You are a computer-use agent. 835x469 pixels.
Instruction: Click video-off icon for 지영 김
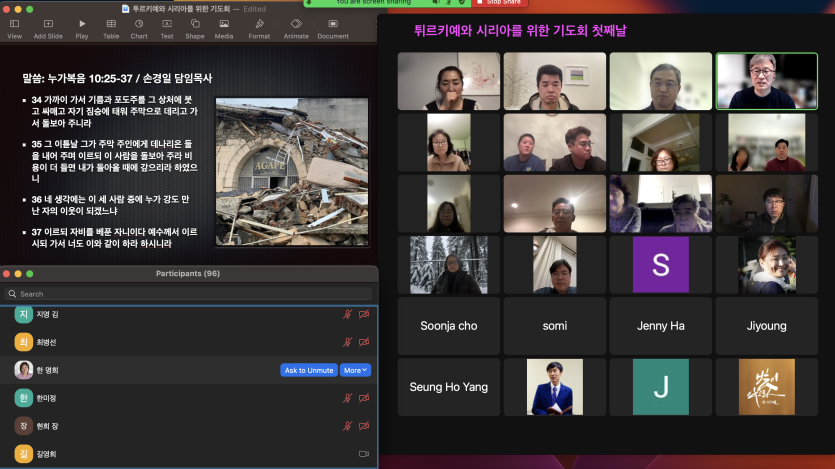pos(364,314)
